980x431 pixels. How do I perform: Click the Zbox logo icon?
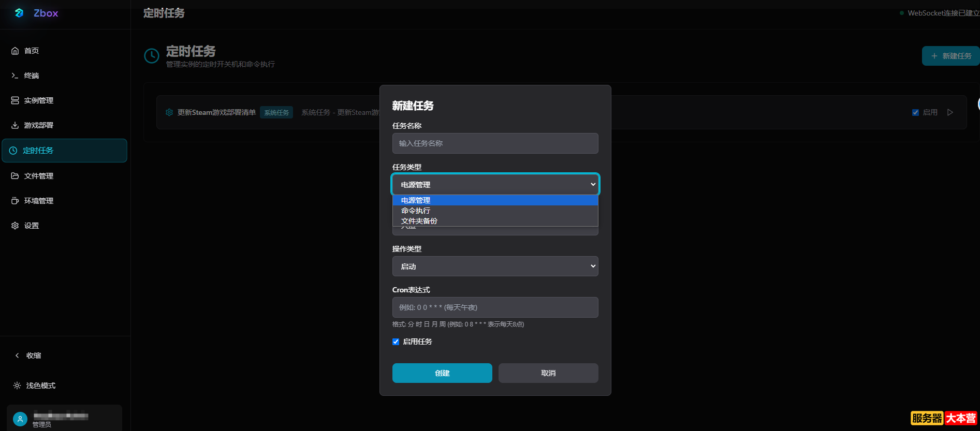click(19, 13)
